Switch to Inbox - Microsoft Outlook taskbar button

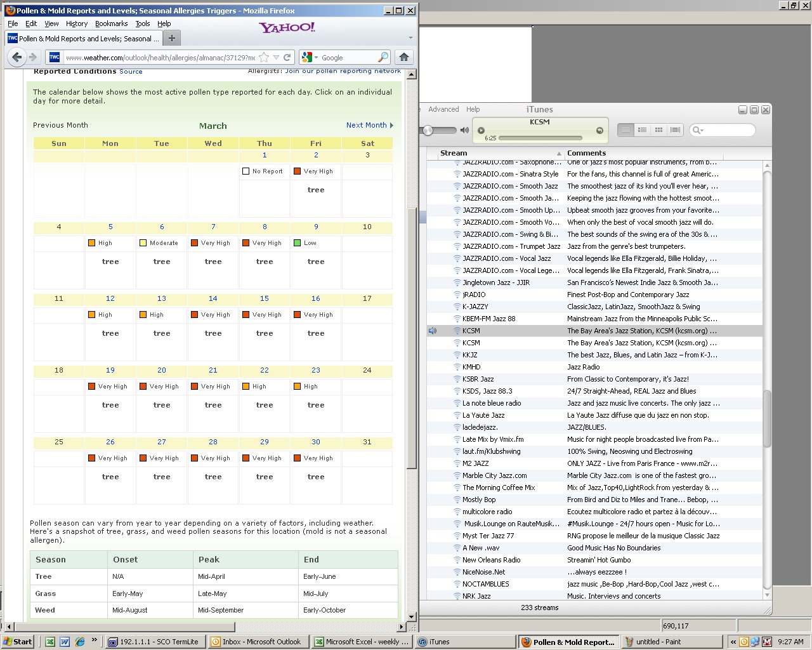pos(259,642)
